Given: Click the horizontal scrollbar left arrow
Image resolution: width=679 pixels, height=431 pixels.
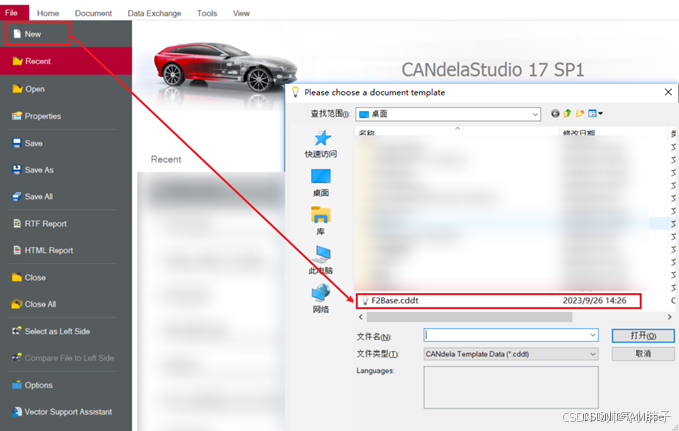Looking at the screenshot, I should pos(361,317).
